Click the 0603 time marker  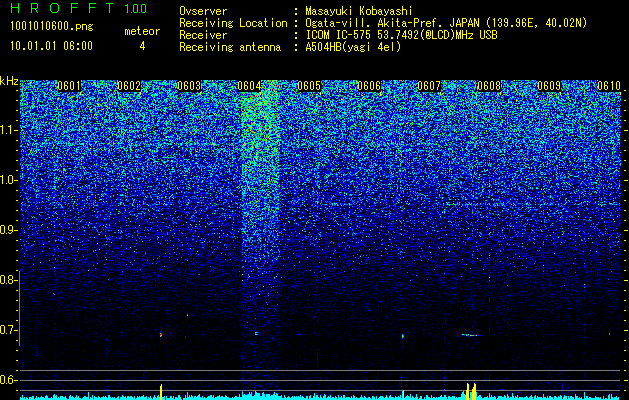pyautogui.click(x=189, y=86)
